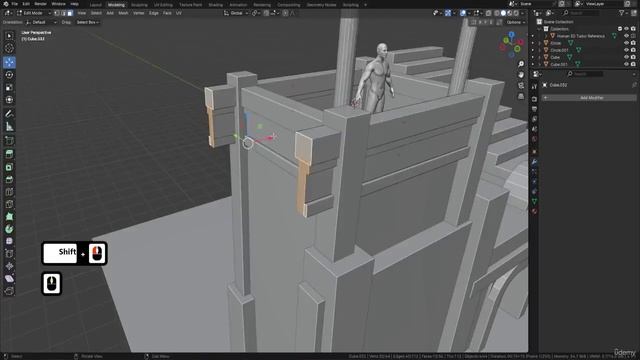Activate the Transform tool
640x360 pixels.
coord(9,100)
